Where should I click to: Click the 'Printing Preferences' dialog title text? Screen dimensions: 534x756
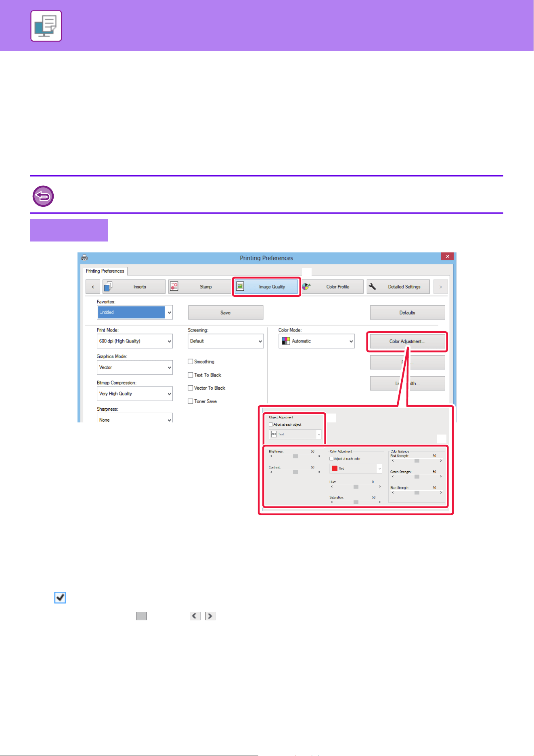(x=266, y=258)
